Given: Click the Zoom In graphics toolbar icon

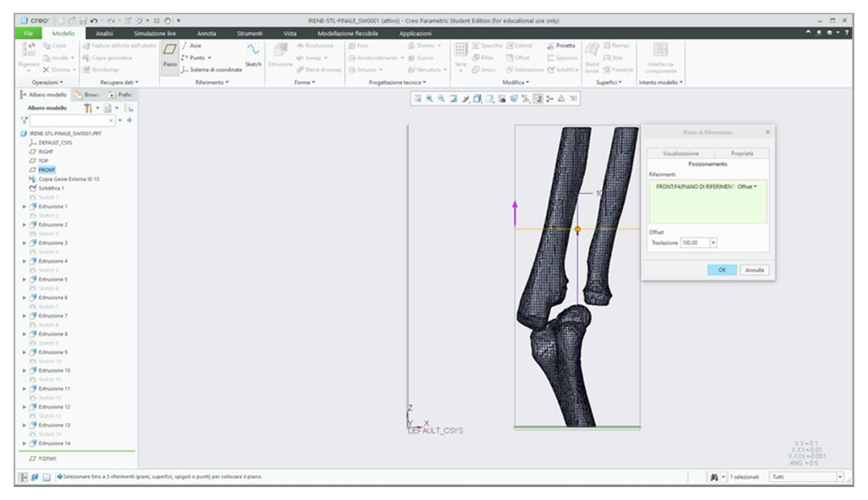Looking at the screenshot, I should (x=429, y=99).
